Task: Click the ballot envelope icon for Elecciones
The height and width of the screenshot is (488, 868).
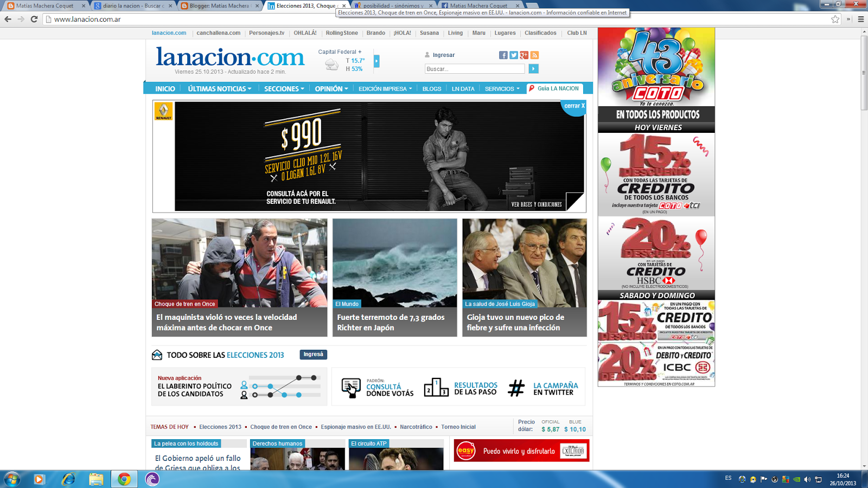Action: pyautogui.click(x=157, y=355)
